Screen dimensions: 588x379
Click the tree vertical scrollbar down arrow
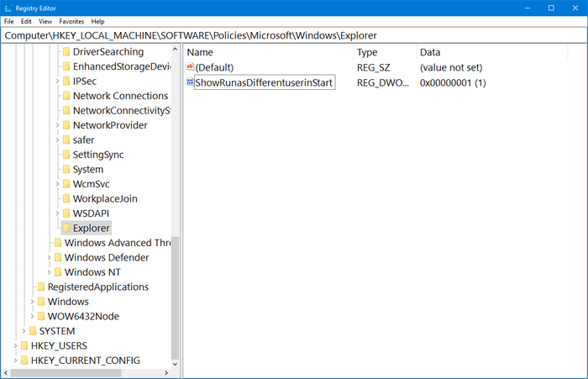click(x=175, y=364)
